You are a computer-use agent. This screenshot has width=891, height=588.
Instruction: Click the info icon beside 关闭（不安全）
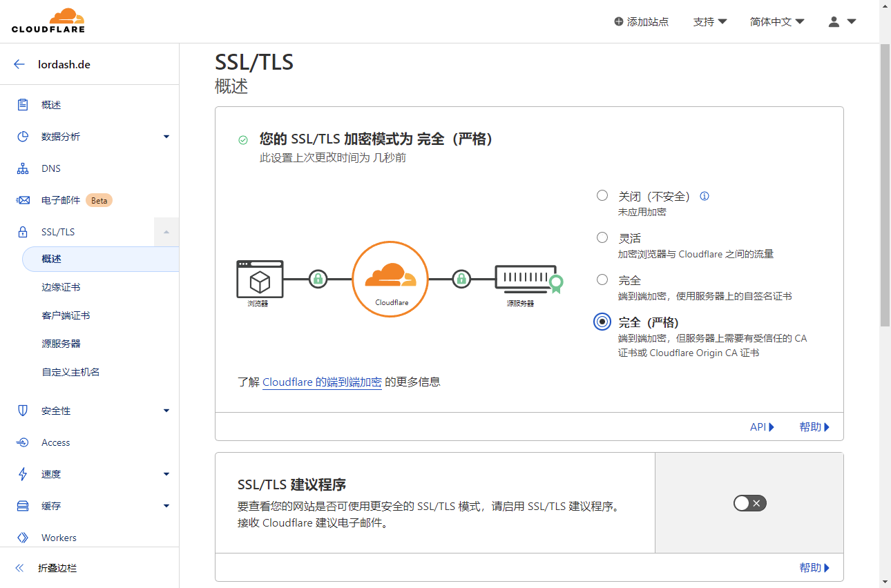[x=705, y=196]
